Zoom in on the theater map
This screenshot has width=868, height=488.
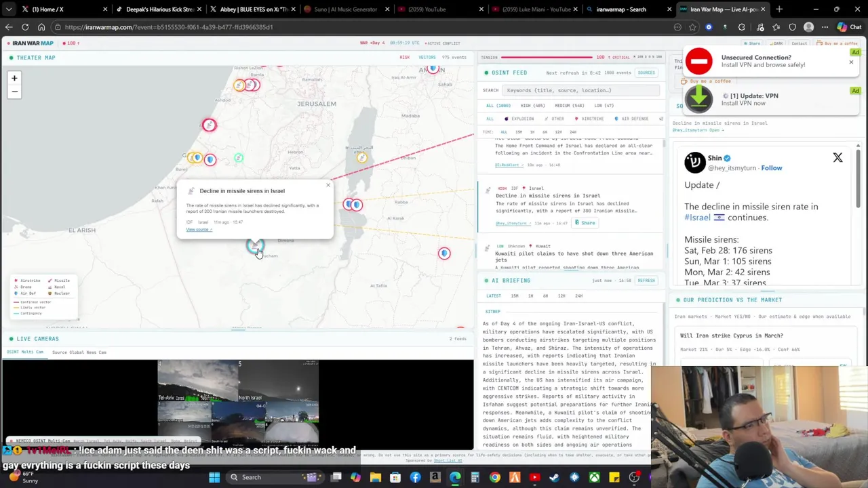pos(14,78)
